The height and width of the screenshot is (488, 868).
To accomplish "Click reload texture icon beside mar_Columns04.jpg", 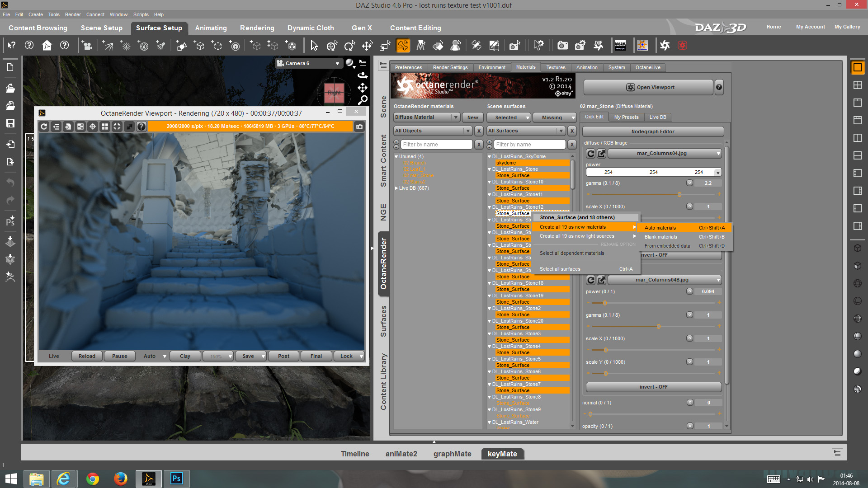I will click(590, 154).
